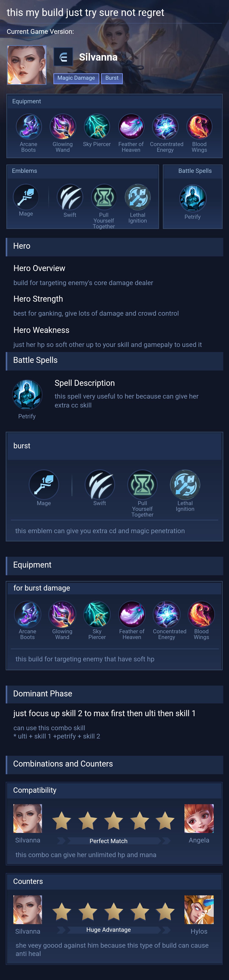The width and height of the screenshot is (229, 980).
Task: Click Arcane Boots in the top Equipment panel
Action: [28, 127]
